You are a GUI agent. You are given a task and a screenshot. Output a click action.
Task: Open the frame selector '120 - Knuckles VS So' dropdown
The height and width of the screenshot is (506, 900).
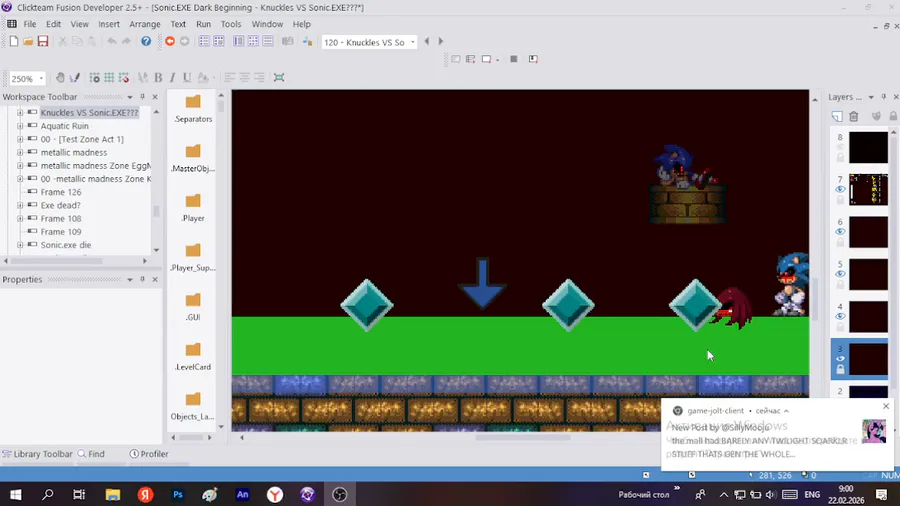pyautogui.click(x=412, y=42)
